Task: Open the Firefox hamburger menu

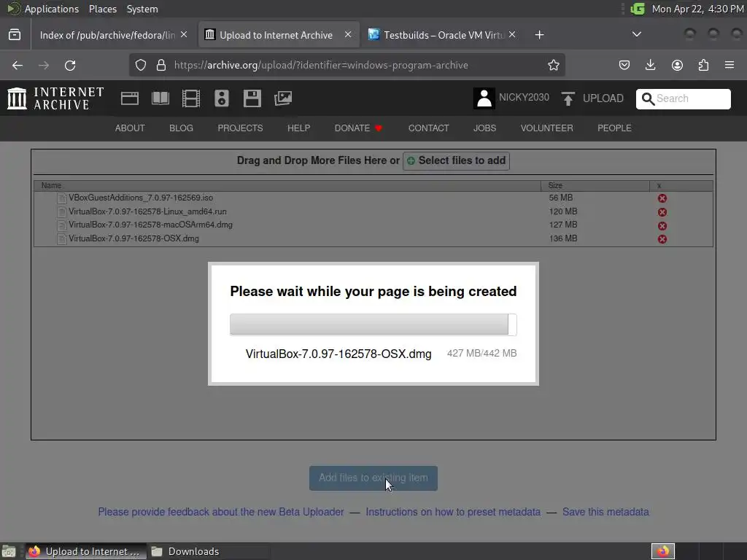Action: tap(729, 65)
